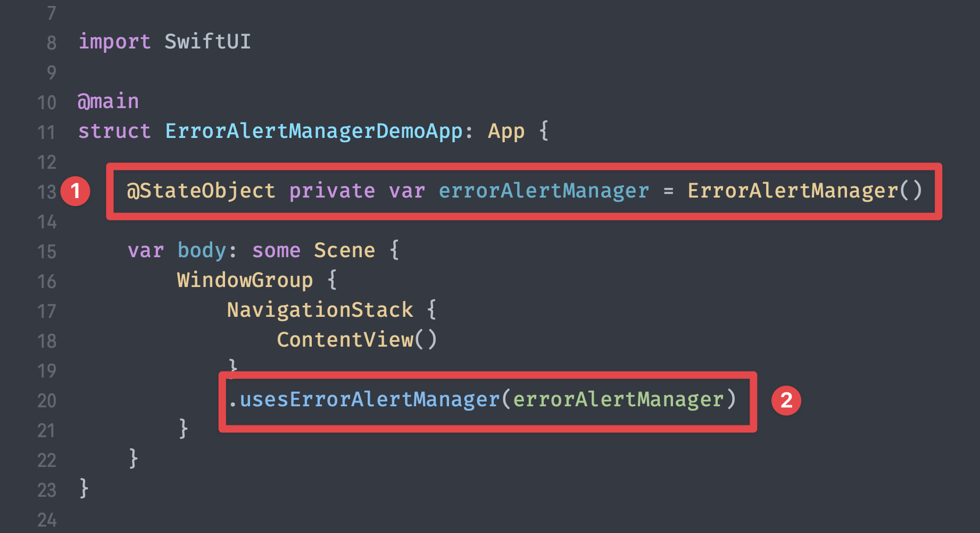The width and height of the screenshot is (980, 533).
Task: Click the Scene type name
Action: pos(344,250)
